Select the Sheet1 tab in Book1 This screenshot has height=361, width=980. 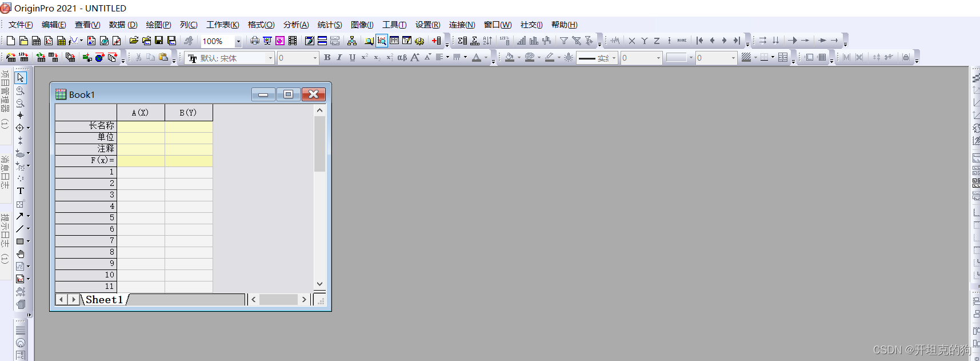[105, 299]
